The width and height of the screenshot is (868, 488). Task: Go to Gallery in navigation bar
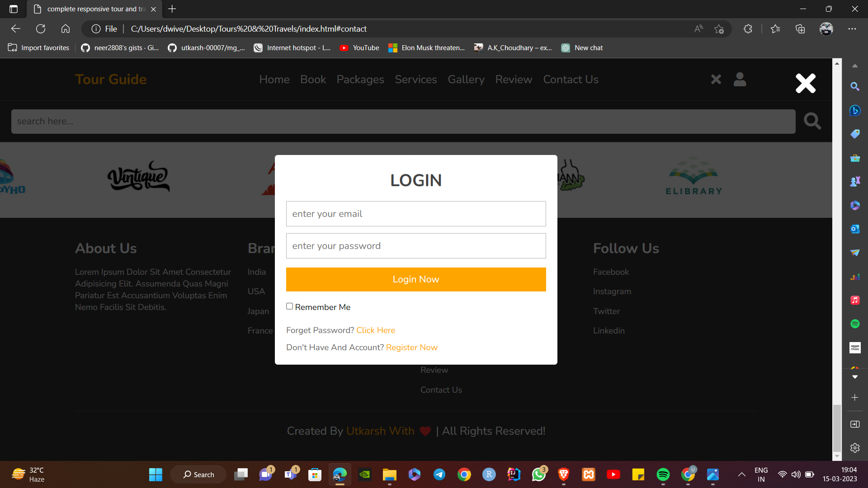pos(466,80)
